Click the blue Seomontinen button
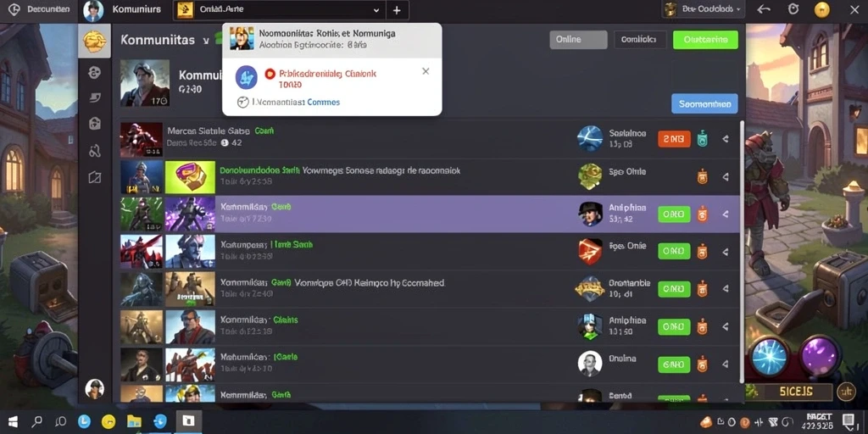This screenshot has width=868, height=434. click(x=704, y=103)
